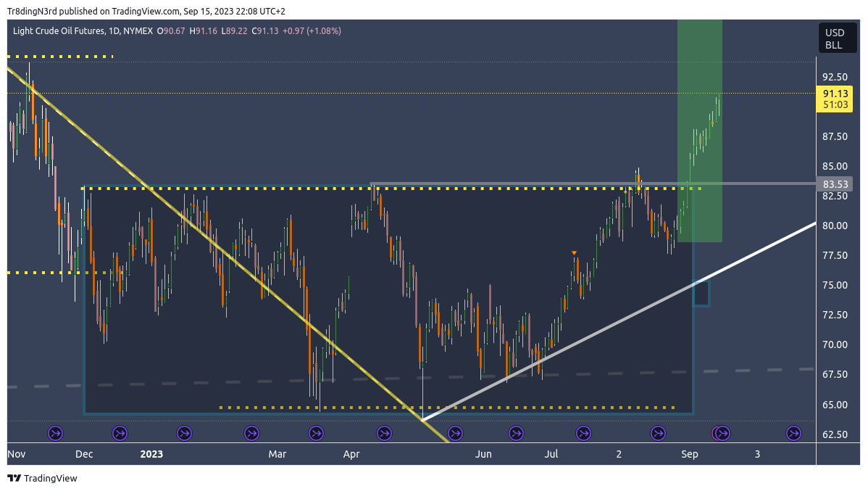
Task: Click the Jul label on time axis
Action: (x=551, y=455)
